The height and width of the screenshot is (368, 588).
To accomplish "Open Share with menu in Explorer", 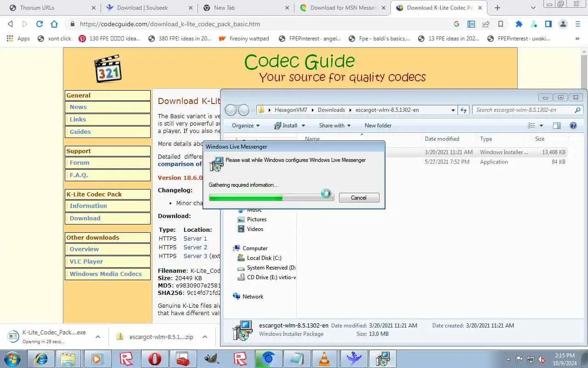I will (x=334, y=126).
